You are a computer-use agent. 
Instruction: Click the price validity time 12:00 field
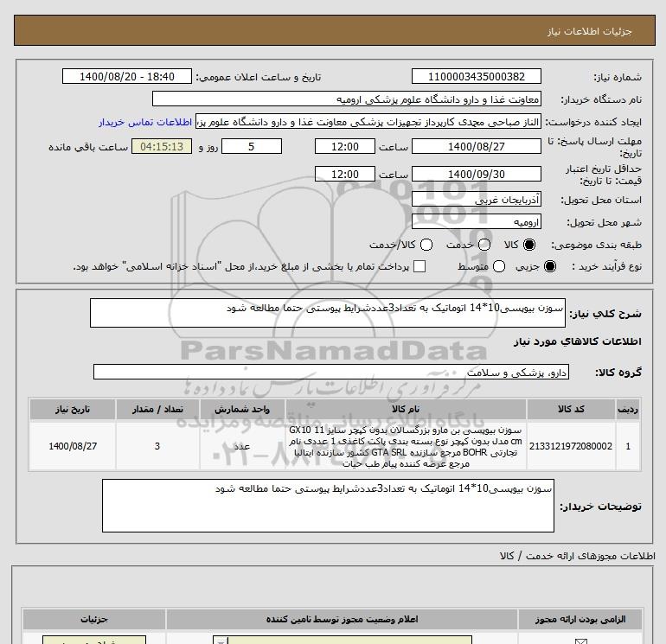pos(345,174)
